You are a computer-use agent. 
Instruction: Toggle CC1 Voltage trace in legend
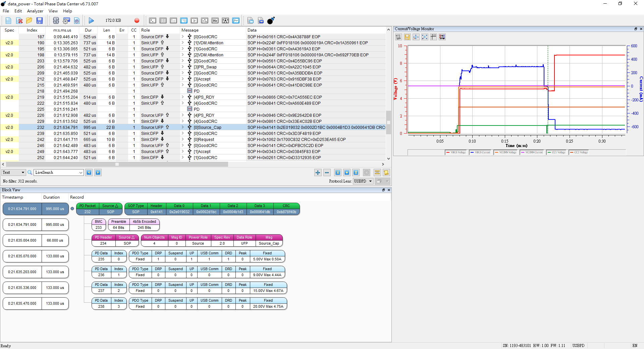point(557,152)
